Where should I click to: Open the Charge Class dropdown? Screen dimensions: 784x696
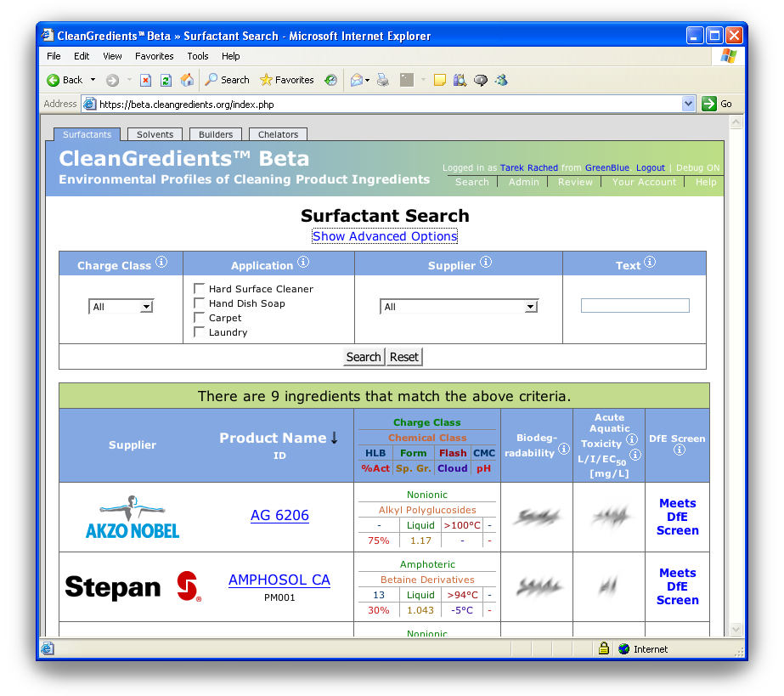(x=121, y=307)
